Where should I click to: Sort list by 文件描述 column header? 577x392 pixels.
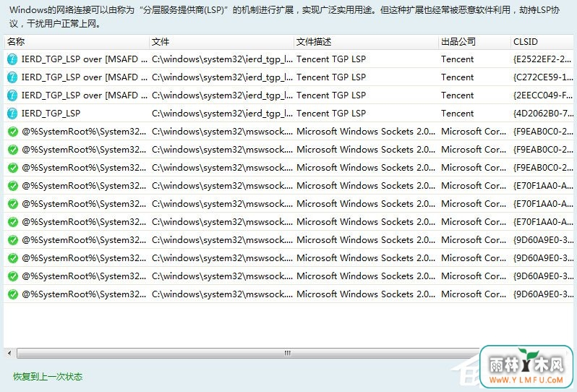(x=366, y=42)
